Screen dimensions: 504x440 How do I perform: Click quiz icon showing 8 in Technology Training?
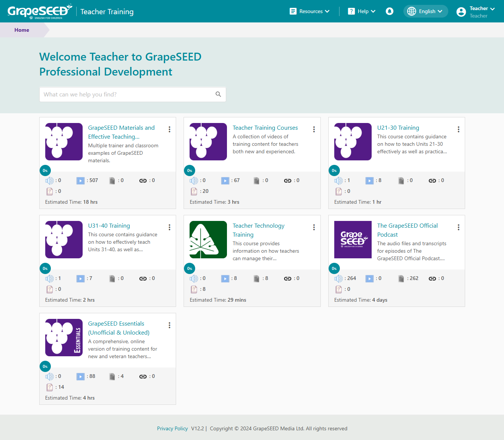click(194, 289)
